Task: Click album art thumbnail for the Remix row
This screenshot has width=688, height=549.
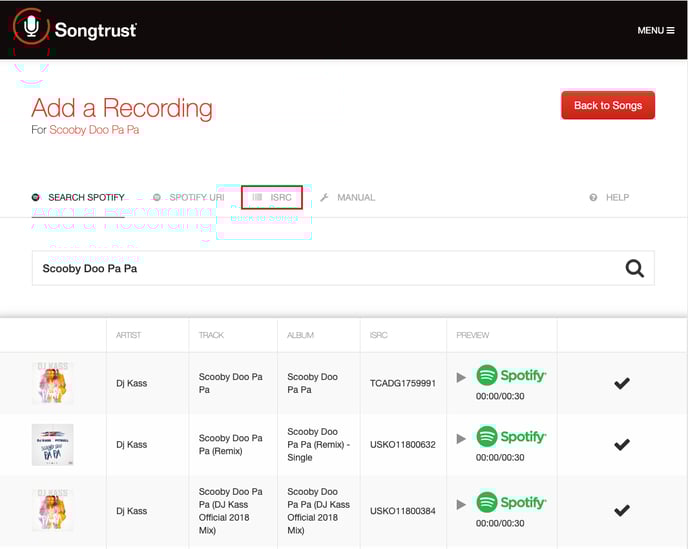Action: point(53,445)
